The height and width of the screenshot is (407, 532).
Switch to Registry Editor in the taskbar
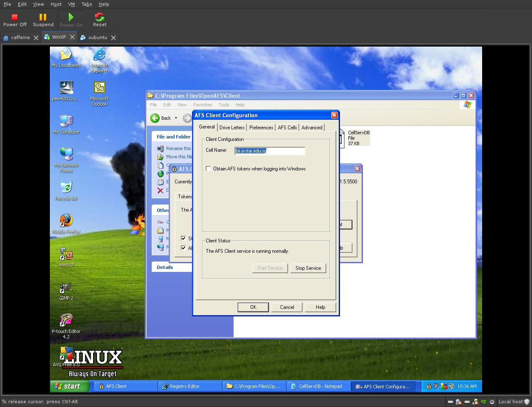click(190, 386)
